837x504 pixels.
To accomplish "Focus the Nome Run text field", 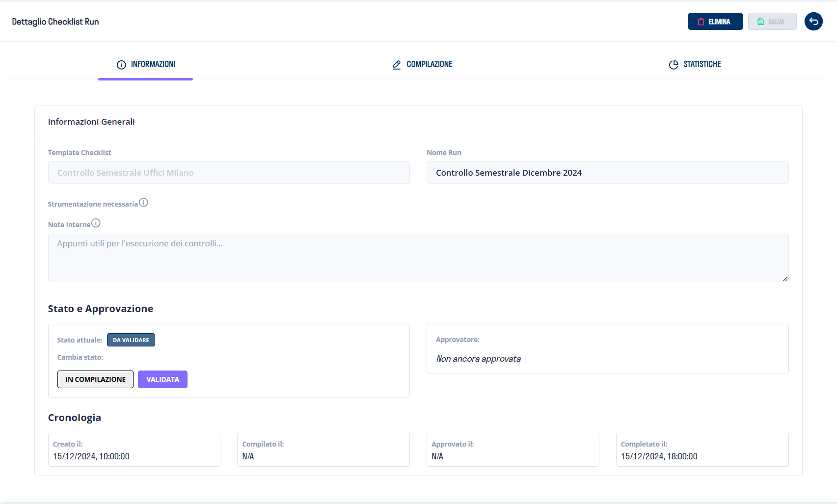I will (607, 173).
